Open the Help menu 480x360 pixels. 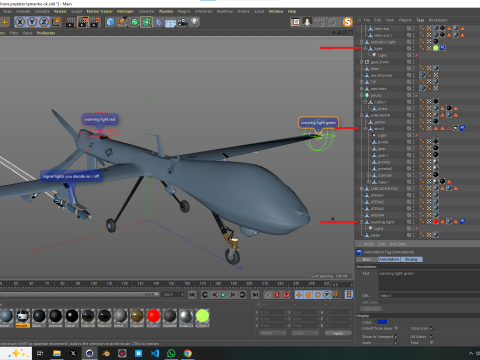[x=292, y=11]
